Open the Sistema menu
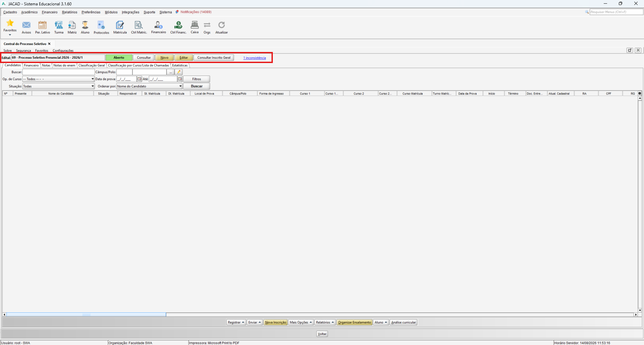Viewport: 644px width, 345px height. pos(165,12)
